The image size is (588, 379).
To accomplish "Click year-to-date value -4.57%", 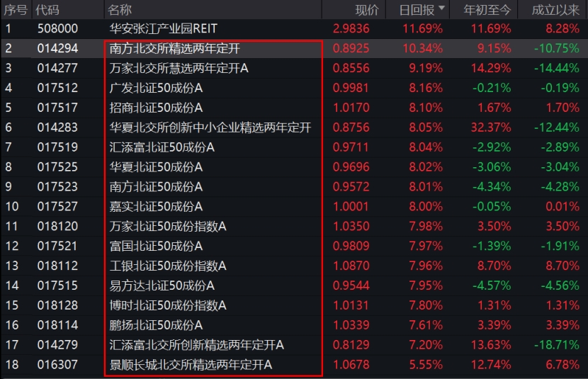I will (x=492, y=286).
